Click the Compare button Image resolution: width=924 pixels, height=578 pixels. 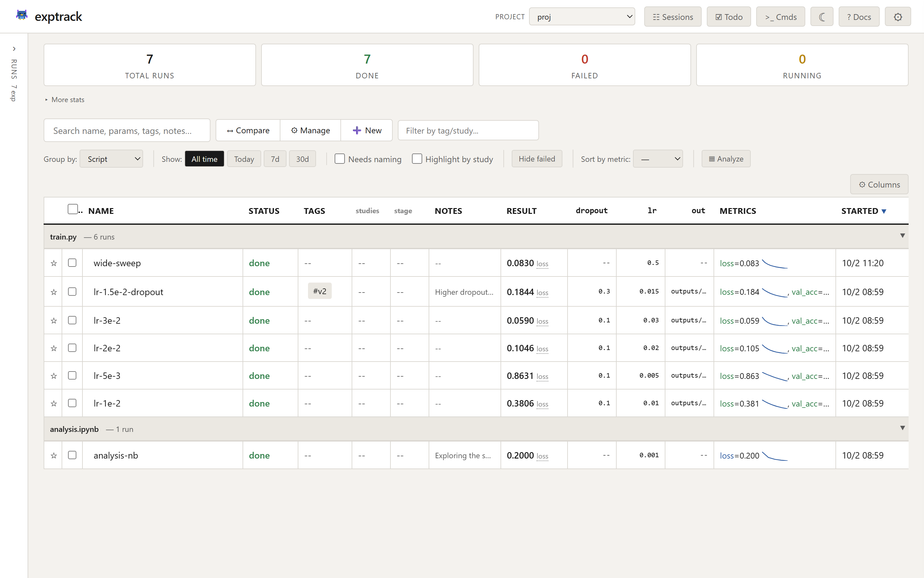[248, 130]
